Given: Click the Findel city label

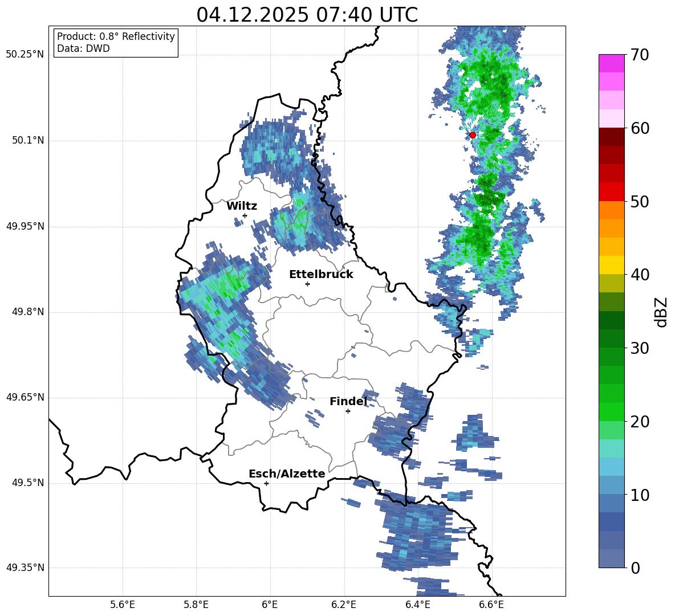Looking at the screenshot, I should (348, 401).
